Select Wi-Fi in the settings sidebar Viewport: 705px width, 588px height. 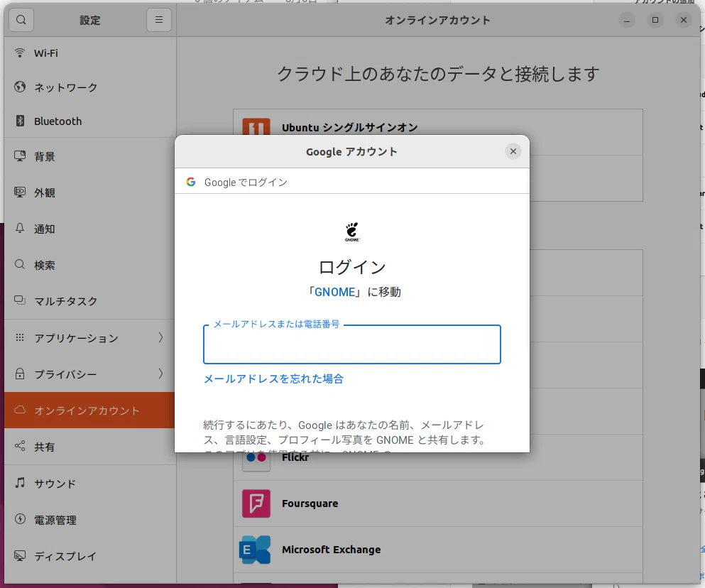[x=90, y=53]
